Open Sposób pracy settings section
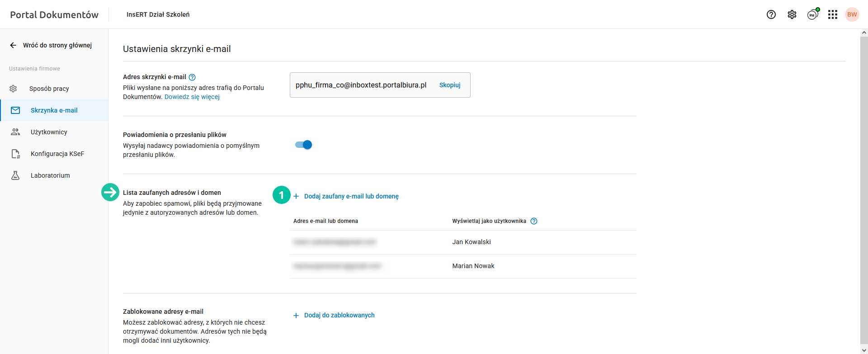 coord(49,89)
